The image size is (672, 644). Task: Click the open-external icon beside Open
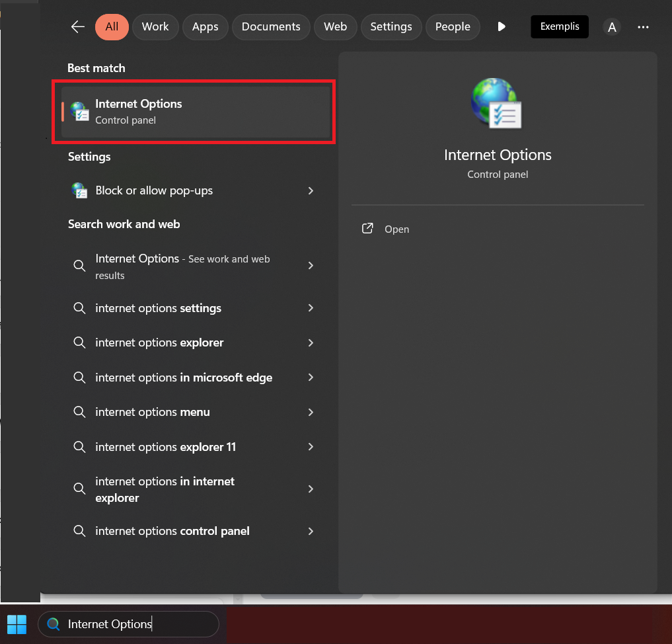pyautogui.click(x=367, y=229)
